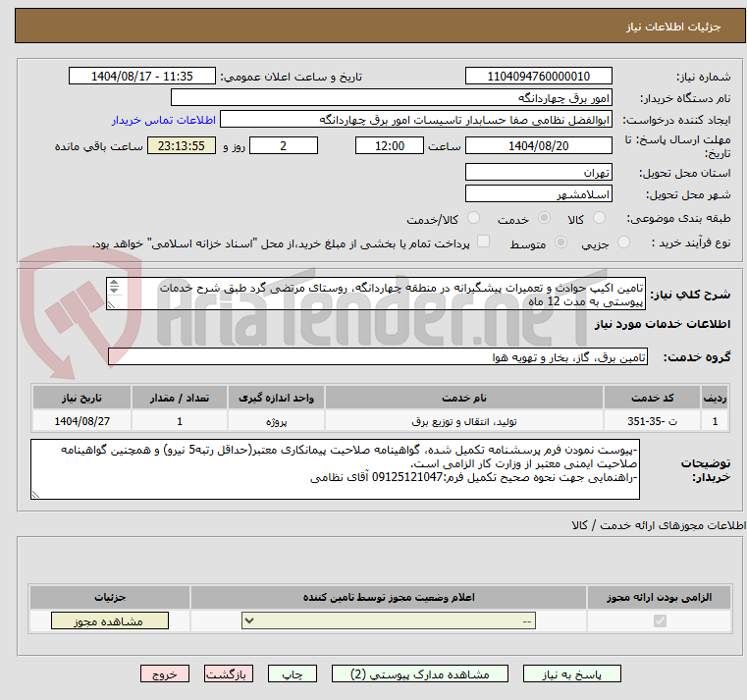Open مشاهده مدارک پیوستی (2) button
747x700 pixels.
420,674
